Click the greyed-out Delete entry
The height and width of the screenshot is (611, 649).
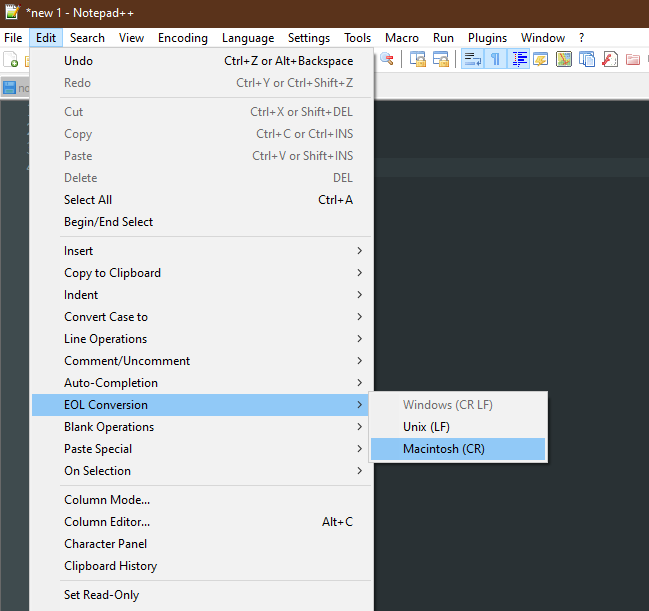[202, 178]
